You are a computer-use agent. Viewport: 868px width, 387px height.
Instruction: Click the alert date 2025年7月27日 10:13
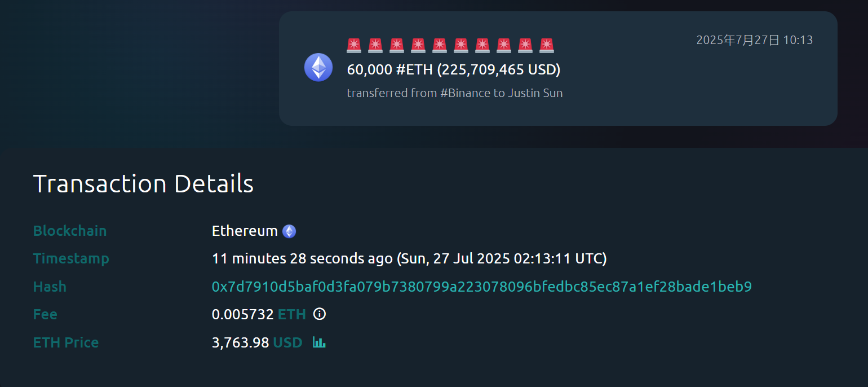pos(754,40)
